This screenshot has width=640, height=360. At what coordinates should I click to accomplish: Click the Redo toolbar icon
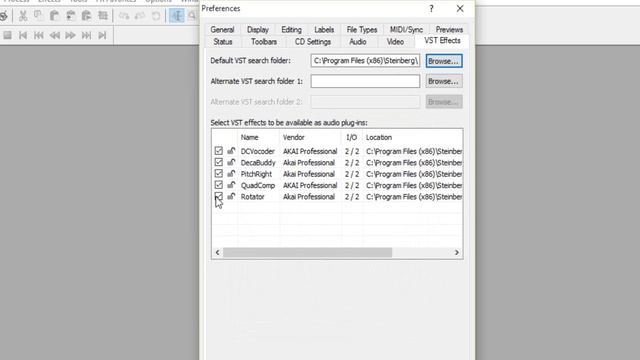pyautogui.click(x=140, y=16)
